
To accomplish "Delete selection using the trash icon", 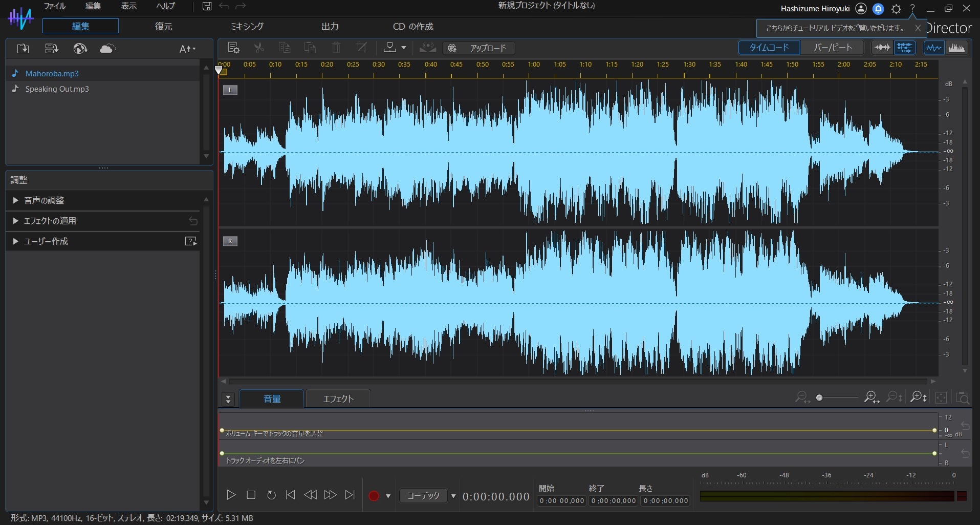I will [x=335, y=48].
